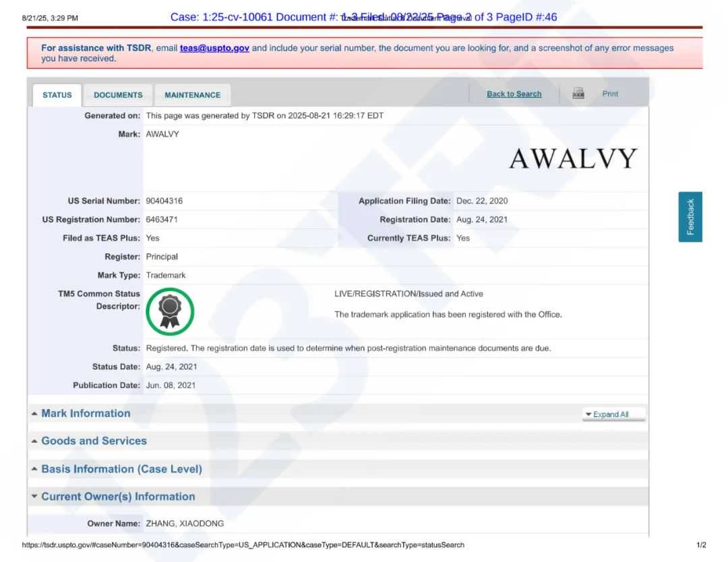The height and width of the screenshot is (562, 728).
Task: Click the printer icon beside Print
Action: 578,93
